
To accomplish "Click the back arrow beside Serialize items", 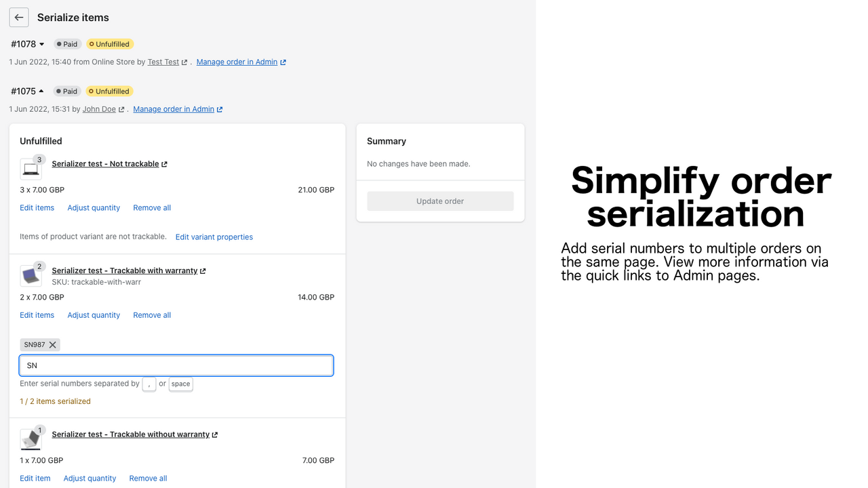I will pyautogui.click(x=18, y=17).
